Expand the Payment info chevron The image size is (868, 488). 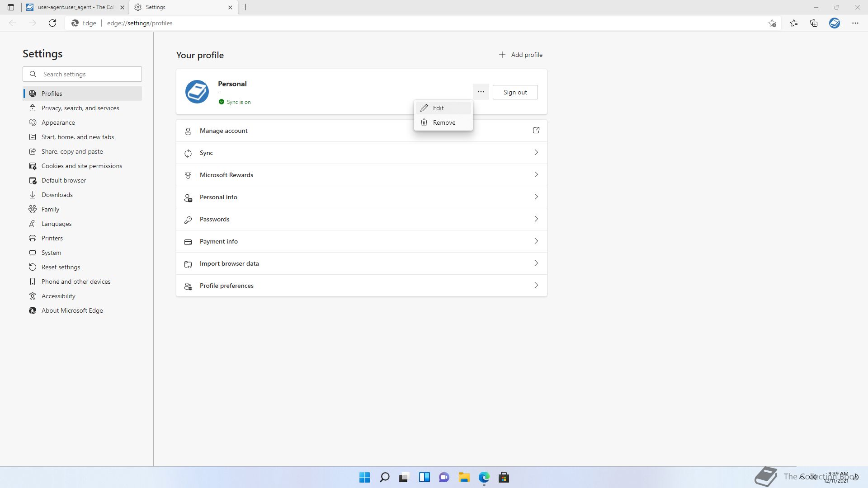click(536, 241)
